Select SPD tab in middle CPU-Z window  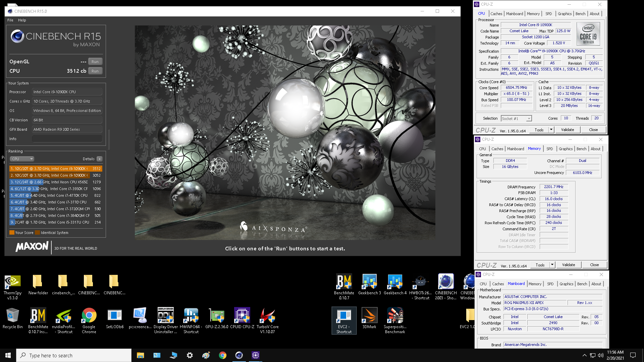click(549, 149)
